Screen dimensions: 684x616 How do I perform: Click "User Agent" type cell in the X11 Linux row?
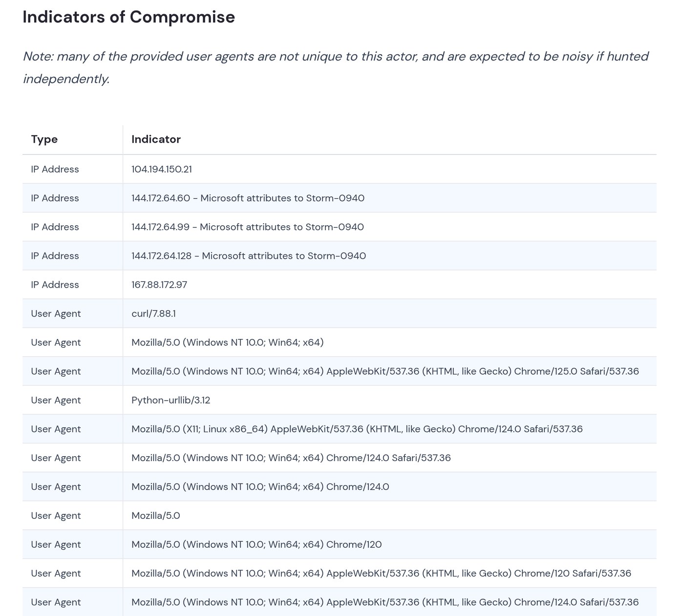click(56, 428)
